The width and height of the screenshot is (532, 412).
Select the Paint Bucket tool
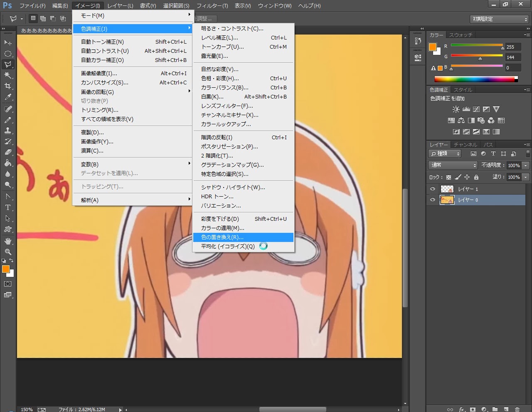8,163
